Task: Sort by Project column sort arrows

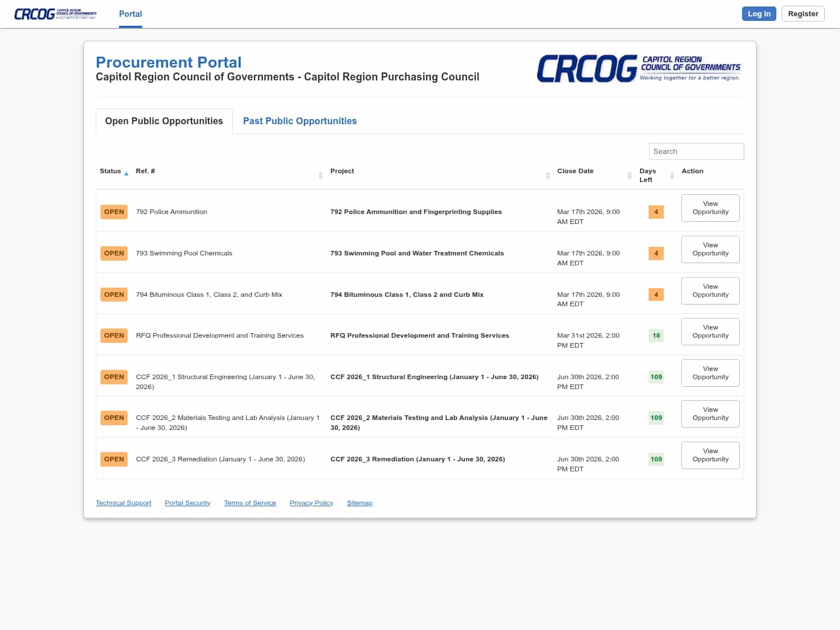Action: (x=548, y=176)
